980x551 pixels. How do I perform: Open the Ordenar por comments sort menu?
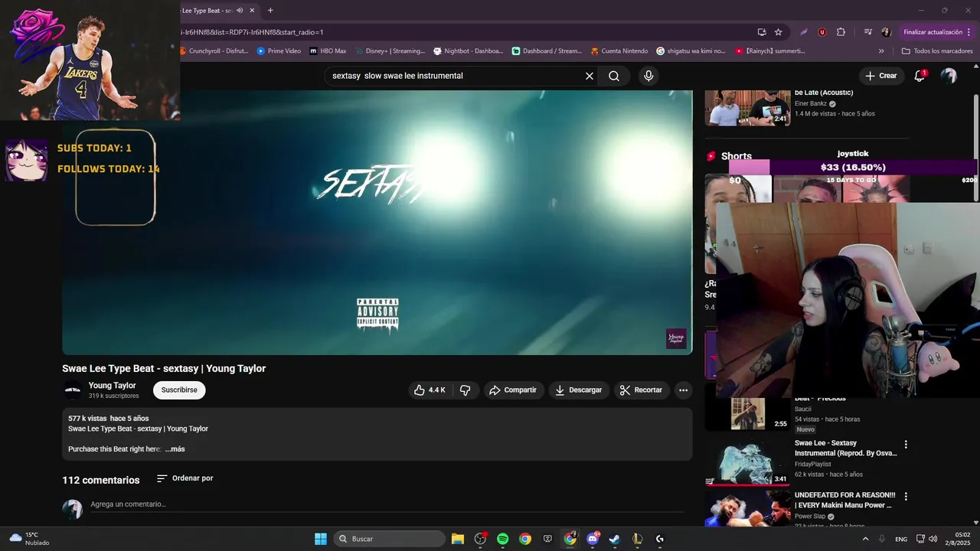(x=185, y=478)
